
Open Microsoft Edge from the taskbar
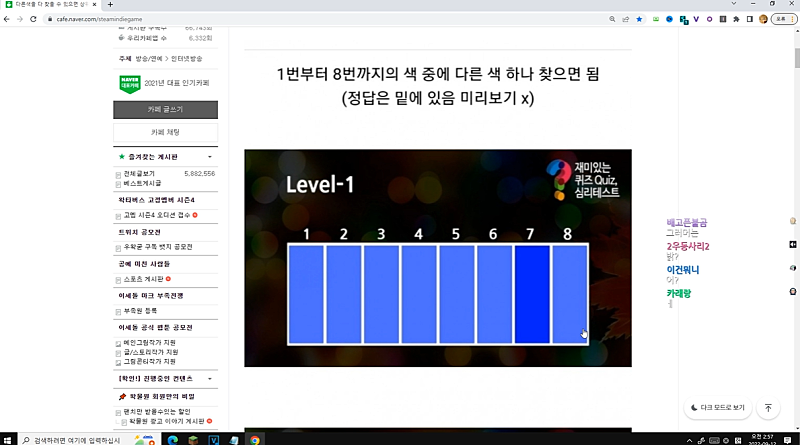coord(172,440)
